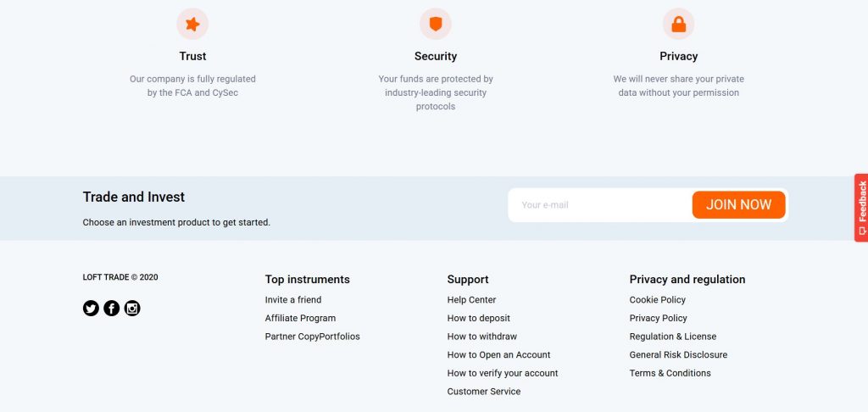Open the How to deposit guide
The width and height of the screenshot is (868, 412).
click(x=478, y=318)
